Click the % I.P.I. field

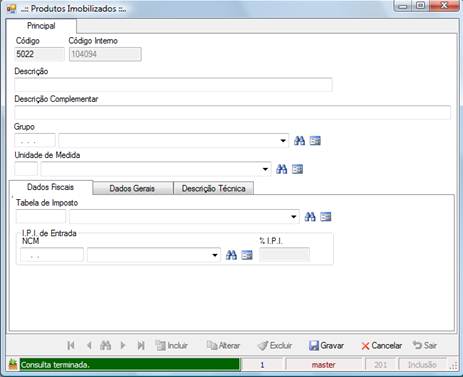pos(284,255)
